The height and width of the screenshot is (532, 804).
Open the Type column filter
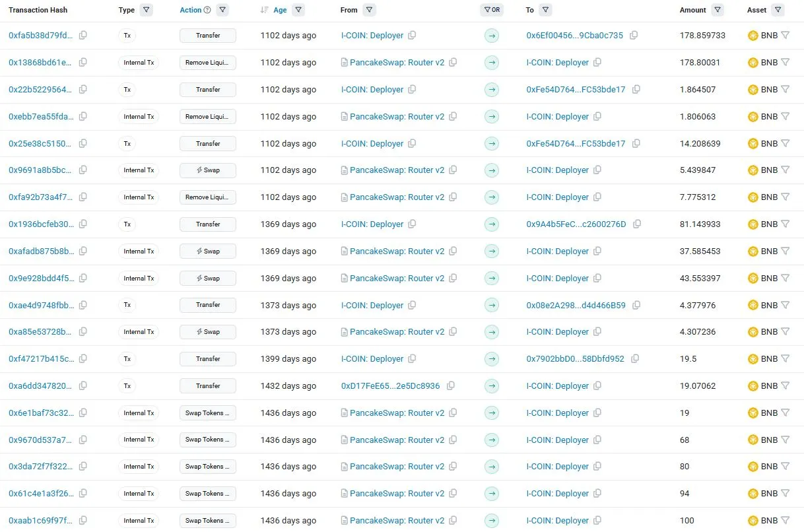click(x=146, y=11)
